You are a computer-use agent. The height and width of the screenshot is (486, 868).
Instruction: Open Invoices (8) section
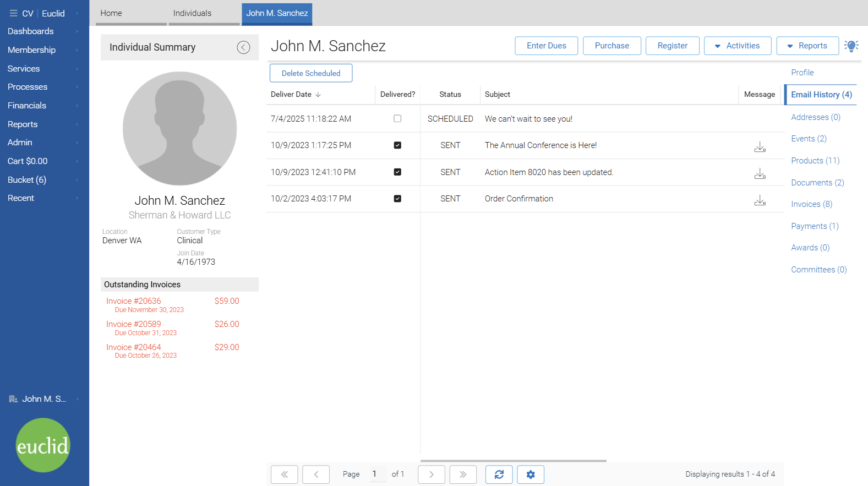coord(811,204)
